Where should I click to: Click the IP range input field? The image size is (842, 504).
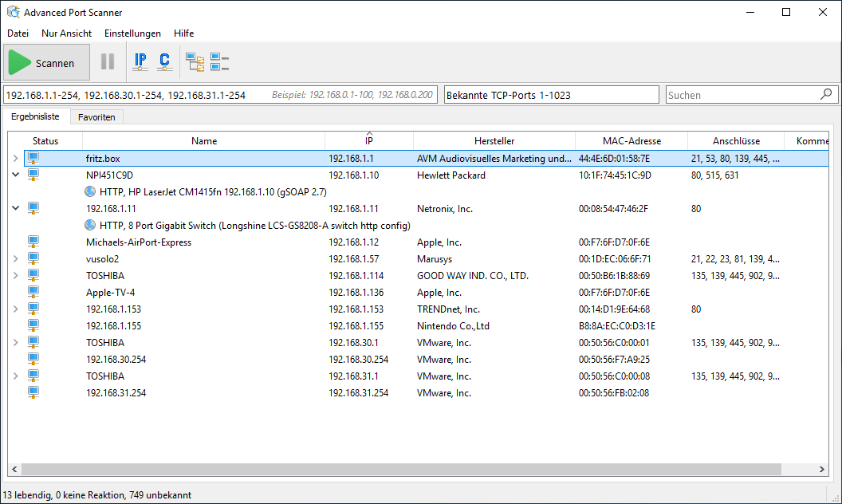click(220, 95)
